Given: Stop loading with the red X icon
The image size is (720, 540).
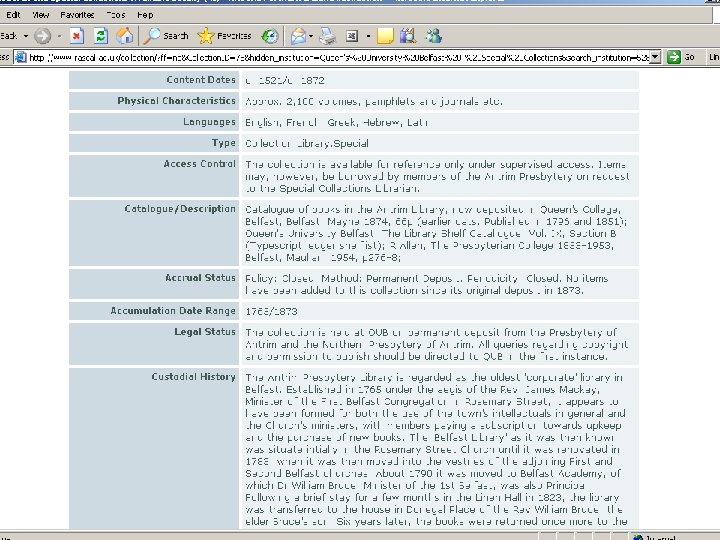Looking at the screenshot, I should 77,35.
